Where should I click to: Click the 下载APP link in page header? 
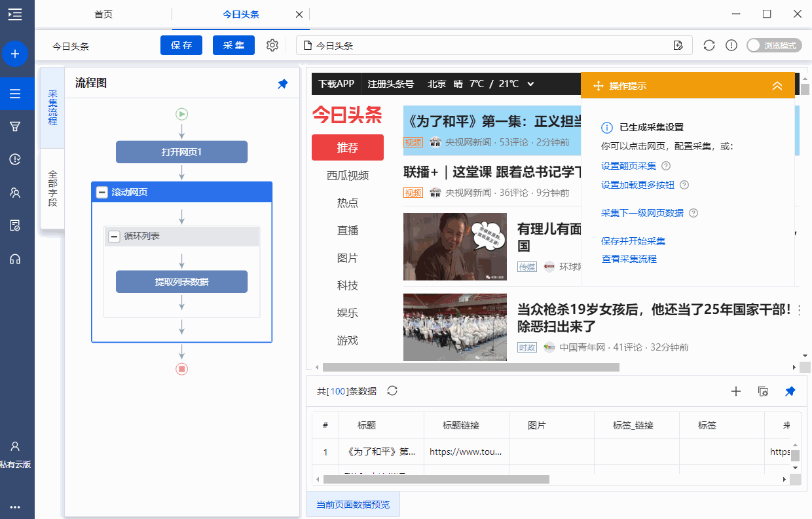tap(336, 84)
